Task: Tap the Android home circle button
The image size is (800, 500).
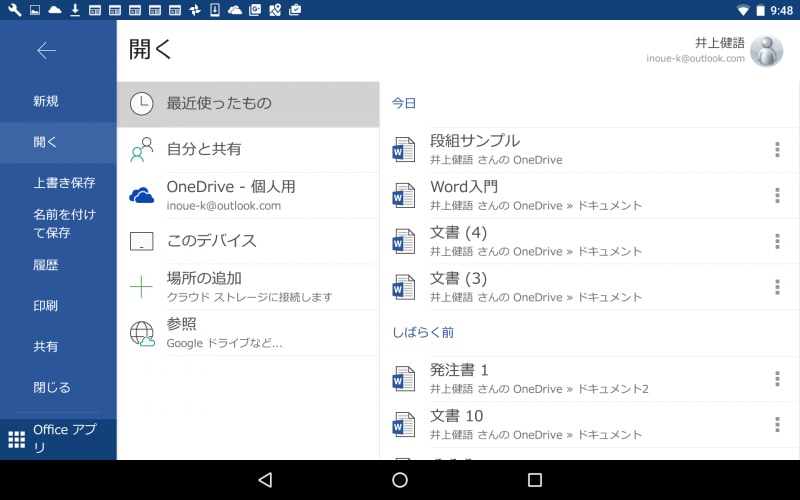Action: point(400,480)
